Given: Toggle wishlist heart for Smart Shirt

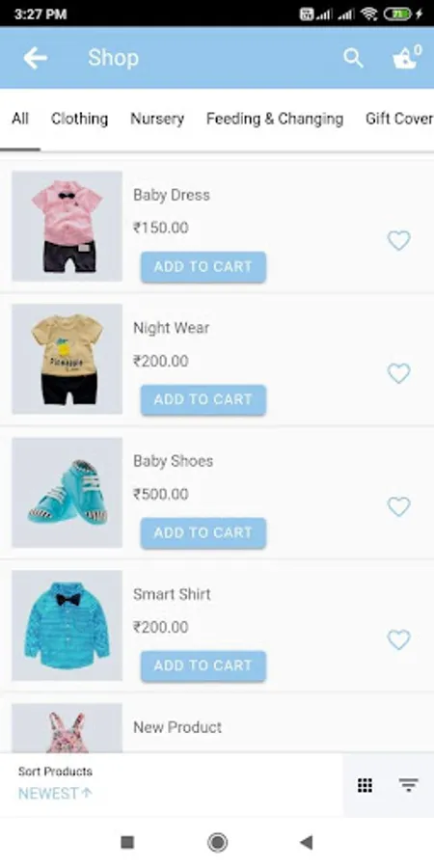Looking at the screenshot, I should click(x=398, y=640).
